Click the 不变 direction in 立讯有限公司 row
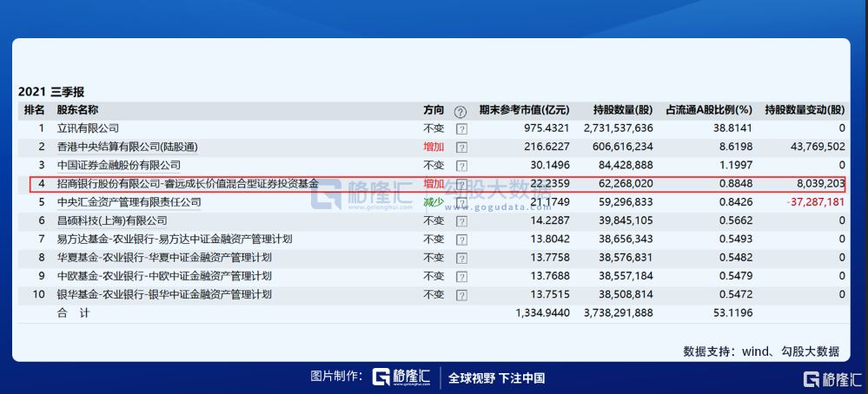 point(434,128)
